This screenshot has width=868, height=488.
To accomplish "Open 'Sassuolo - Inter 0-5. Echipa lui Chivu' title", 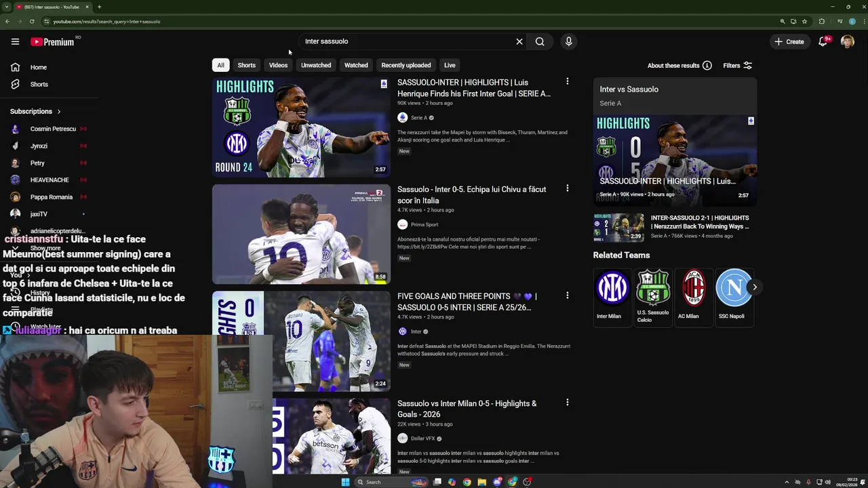I will pos(472,195).
